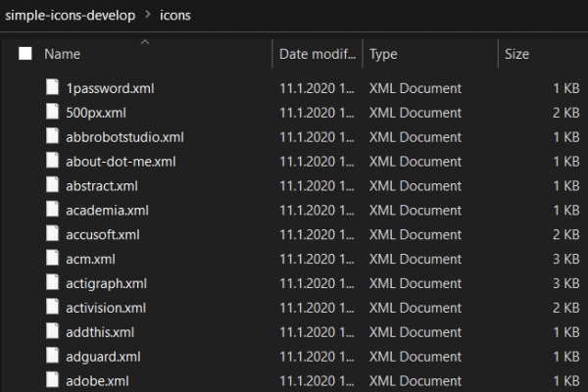Viewport: 588px width, 392px height.
Task: Click the icons folder breadcrumb
Action: pyautogui.click(x=174, y=15)
